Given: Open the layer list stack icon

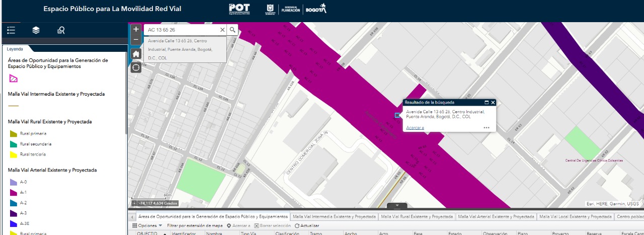Looking at the screenshot, I should coord(36,30).
